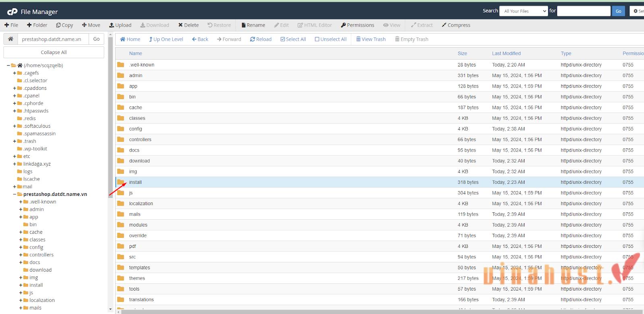Select the override folder row

(380, 235)
